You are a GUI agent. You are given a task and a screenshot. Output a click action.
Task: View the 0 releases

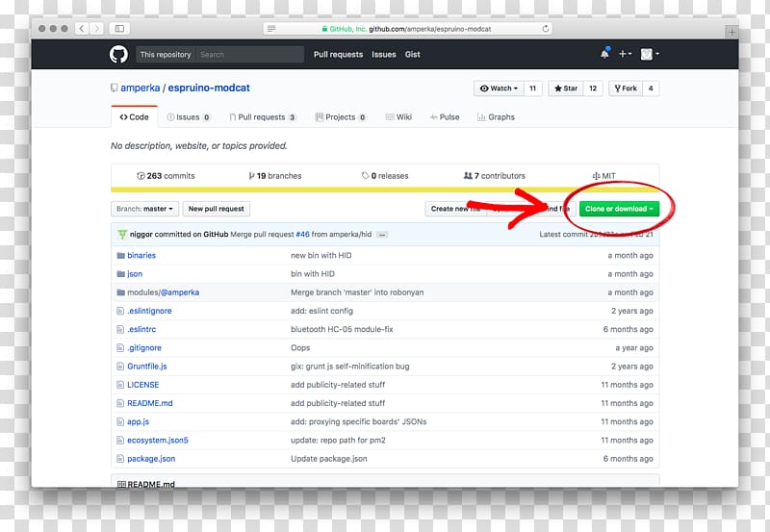(x=385, y=176)
